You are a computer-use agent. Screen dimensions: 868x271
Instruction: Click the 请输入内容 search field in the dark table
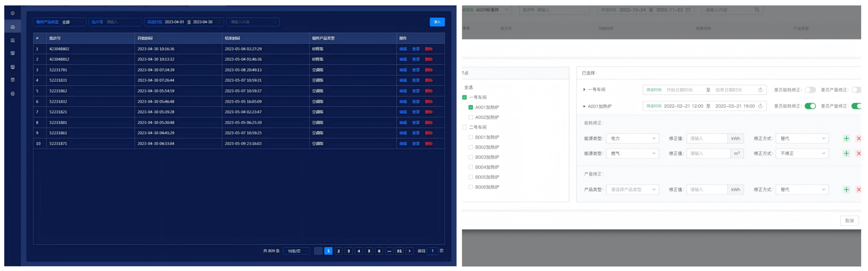253,22
